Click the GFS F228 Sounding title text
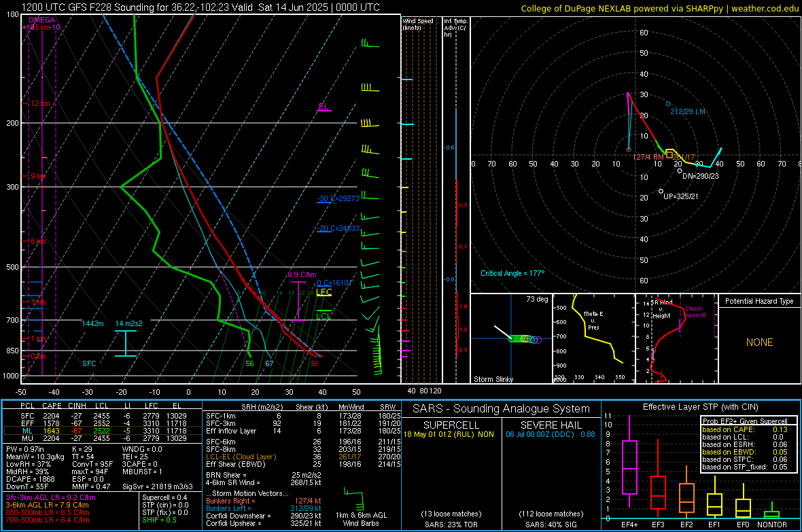802x532 pixels. pos(200,7)
